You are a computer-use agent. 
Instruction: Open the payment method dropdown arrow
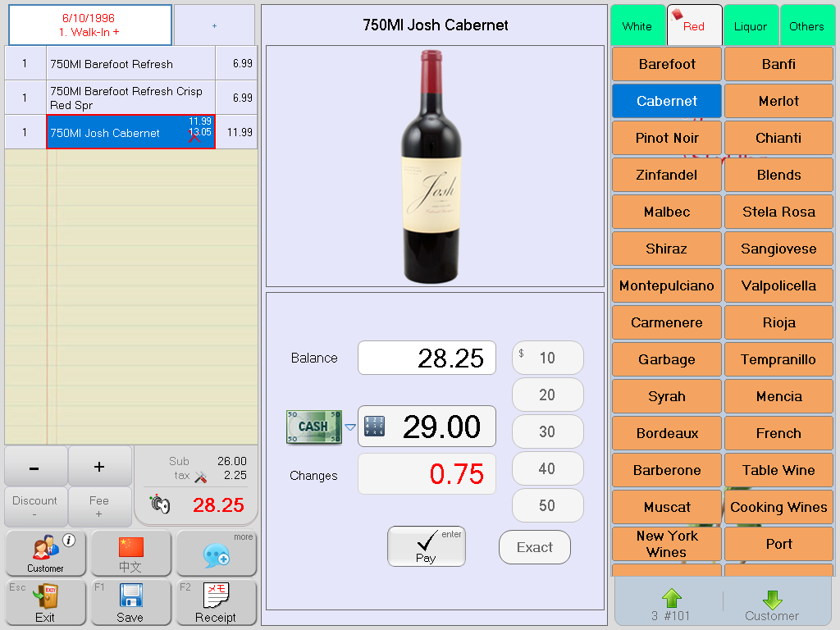click(x=349, y=427)
